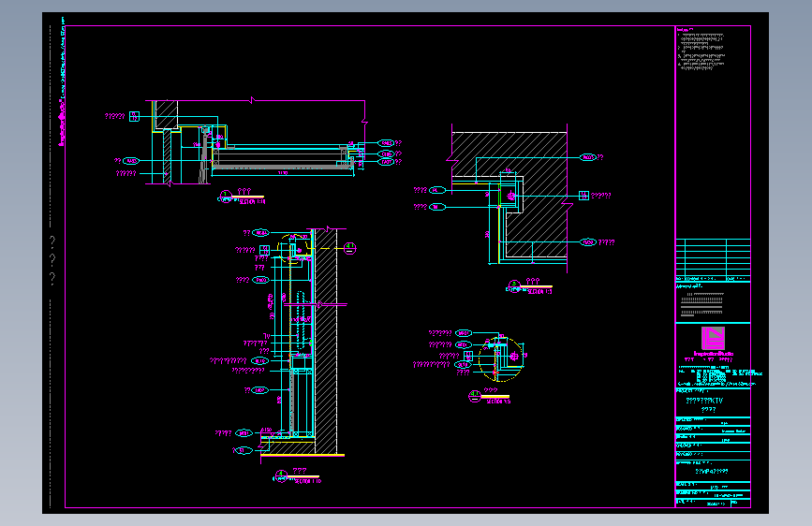Click the 'TV' label in the wall section
This screenshot has height=526, width=812.
click(x=266, y=336)
